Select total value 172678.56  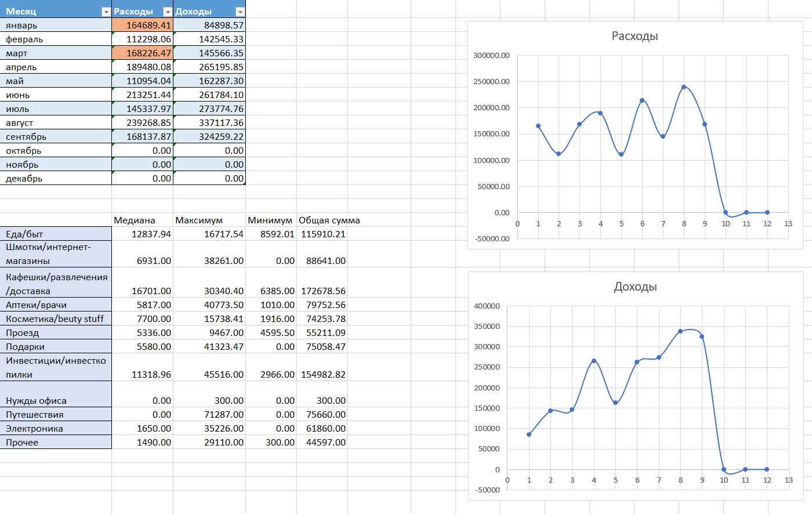pyautogui.click(x=322, y=283)
